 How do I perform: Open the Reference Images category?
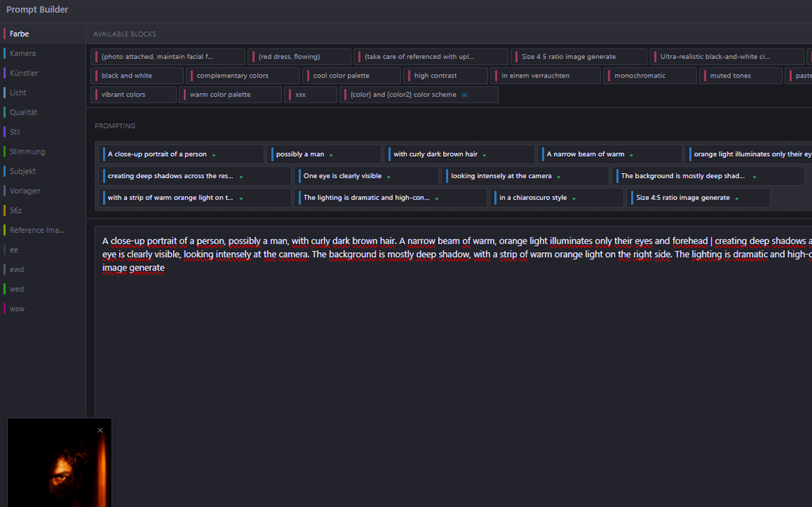pyautogui.click(x=36, y=230)
